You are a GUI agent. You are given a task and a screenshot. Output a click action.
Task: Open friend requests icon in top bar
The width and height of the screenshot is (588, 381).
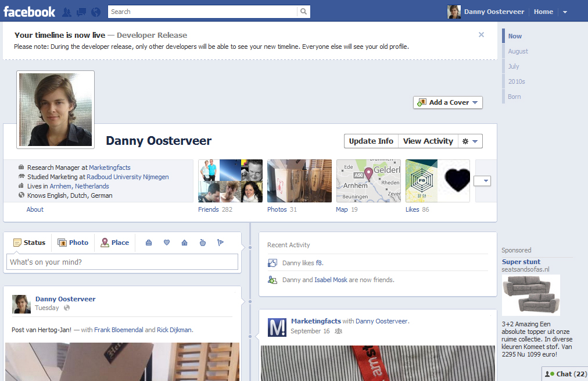click(x=67, y=12)
